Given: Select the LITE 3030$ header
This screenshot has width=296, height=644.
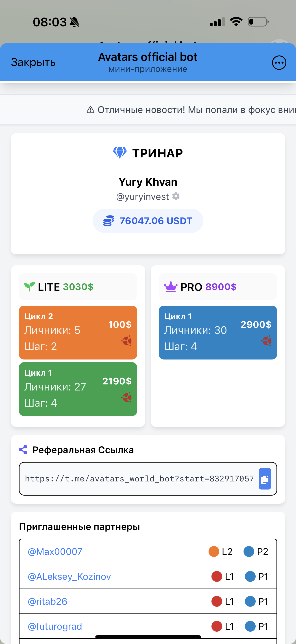Looking at the screenshot, I should pyautogui.click(x=78, y=287).
